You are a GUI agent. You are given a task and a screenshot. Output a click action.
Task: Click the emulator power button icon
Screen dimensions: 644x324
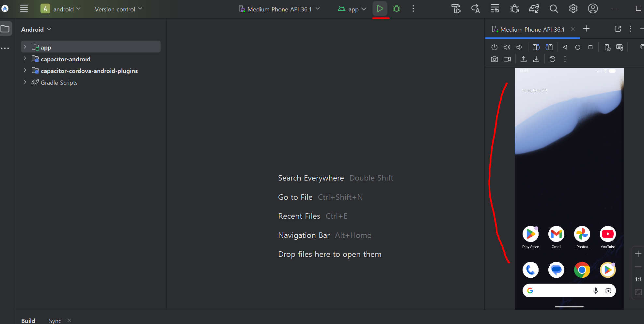click(x=495, y=47)
